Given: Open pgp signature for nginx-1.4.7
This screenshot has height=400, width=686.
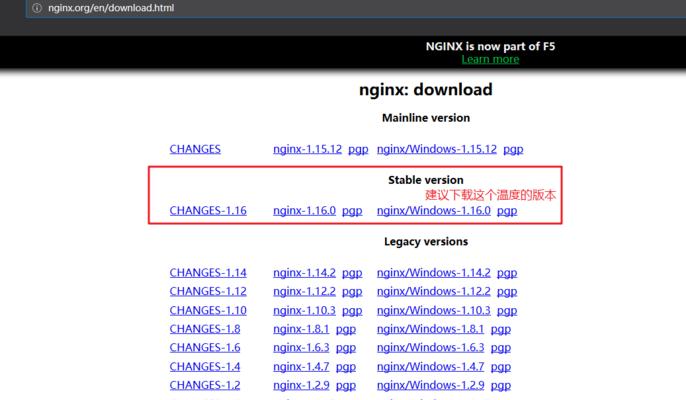Looking at the screenshot, I should 346,367.
